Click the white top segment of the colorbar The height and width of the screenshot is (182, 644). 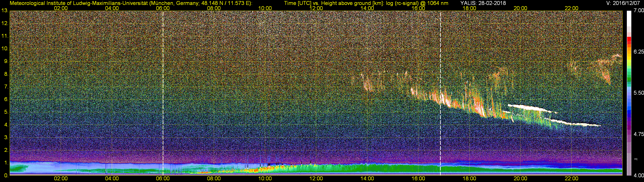point(629,18)
